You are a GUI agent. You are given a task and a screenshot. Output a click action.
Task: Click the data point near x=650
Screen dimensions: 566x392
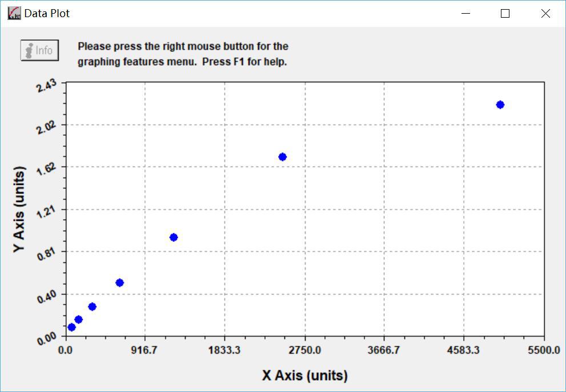(120, 281)
